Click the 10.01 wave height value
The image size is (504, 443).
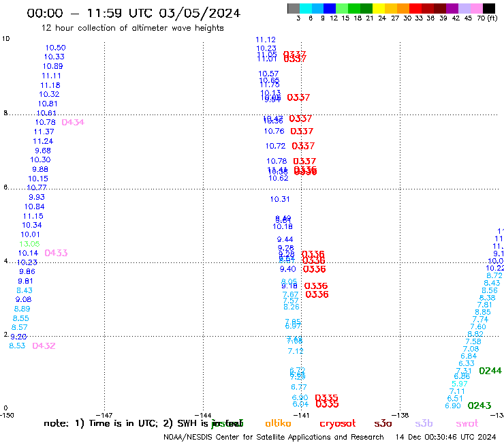30,234
